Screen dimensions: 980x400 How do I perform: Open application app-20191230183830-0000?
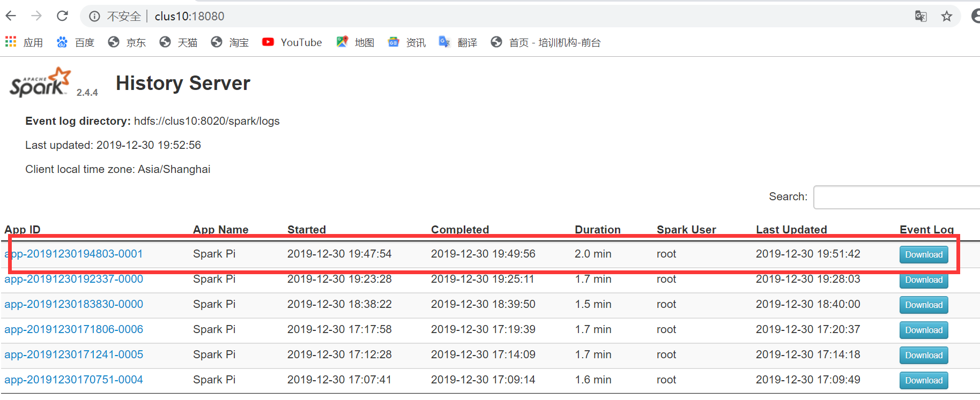click(x=74, y=304)
